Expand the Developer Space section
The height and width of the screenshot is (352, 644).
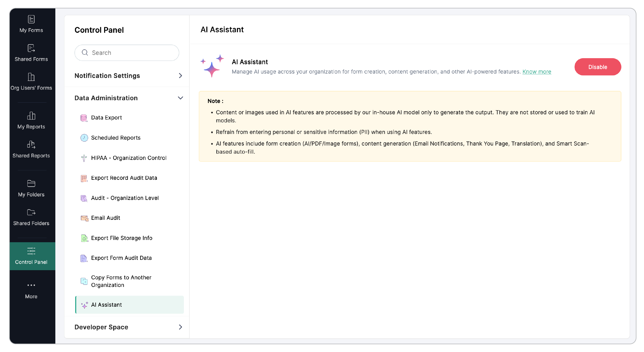point(128,327)
